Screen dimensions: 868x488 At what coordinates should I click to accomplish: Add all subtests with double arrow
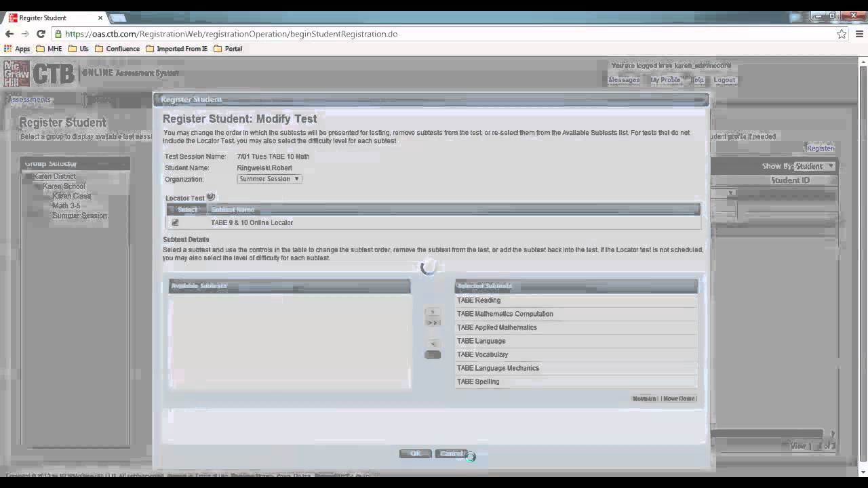(x=432, y=323)
